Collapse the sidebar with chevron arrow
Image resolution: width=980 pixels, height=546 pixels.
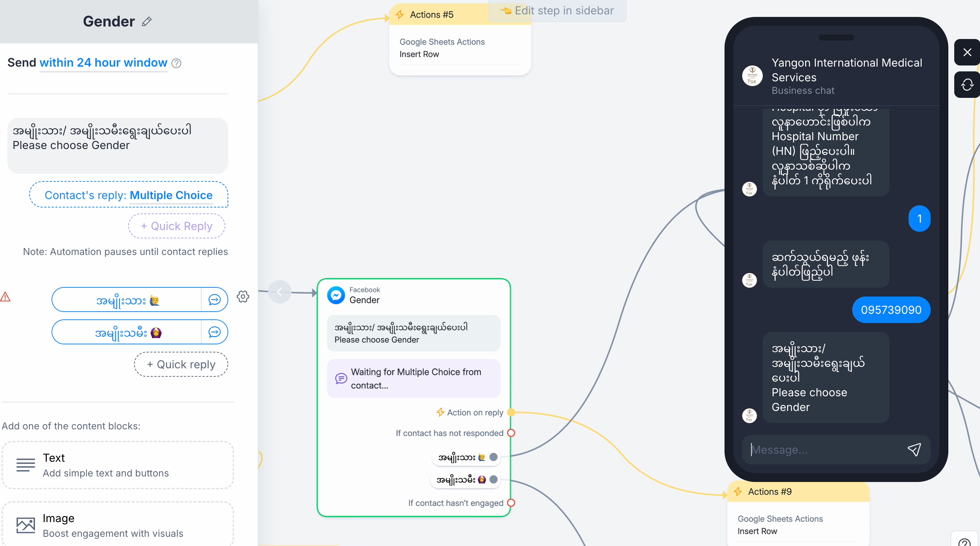pyautogui.click(x=280, y=292)
